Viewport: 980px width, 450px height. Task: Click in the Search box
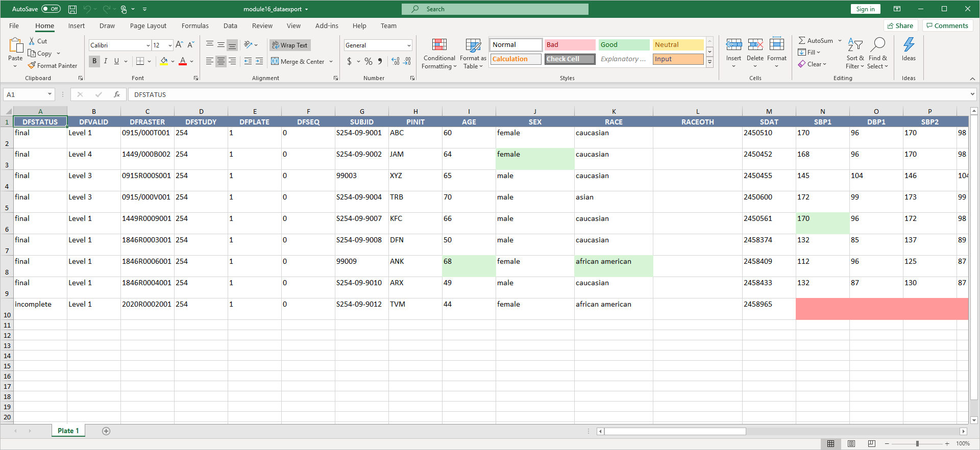click(495, 9)
